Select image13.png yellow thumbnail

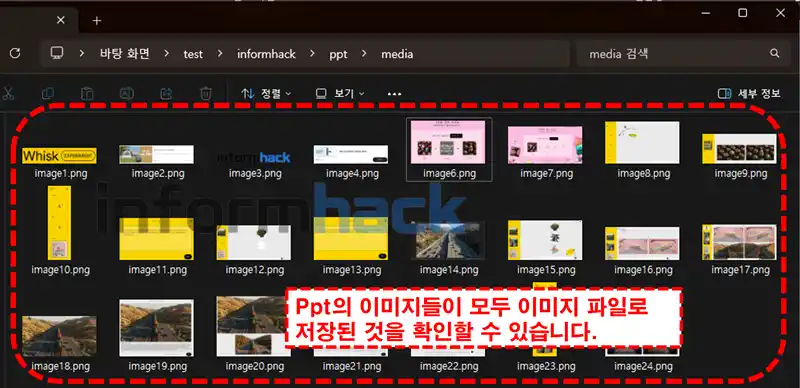(x=351, y=239)
